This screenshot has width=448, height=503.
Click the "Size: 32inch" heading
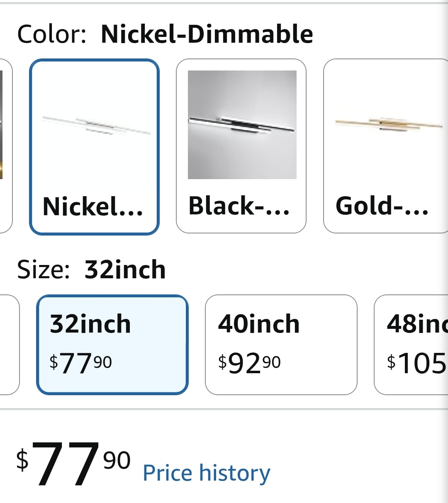(91, 270)
